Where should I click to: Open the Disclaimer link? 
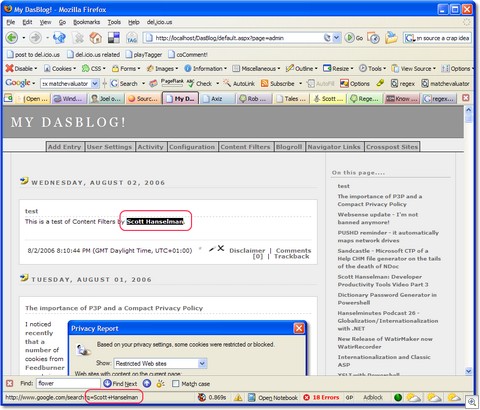point(247,250)
